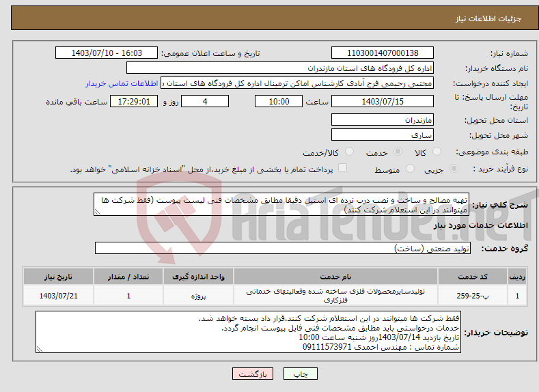Click the نام دستگاه خریدار label
Image resolution: width=539 pixels, height=392 pixels.
497,69
